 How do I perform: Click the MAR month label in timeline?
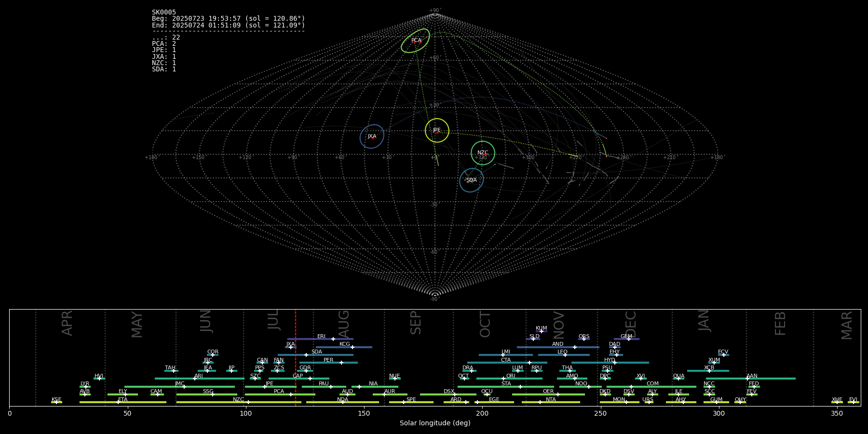(847, 325)
